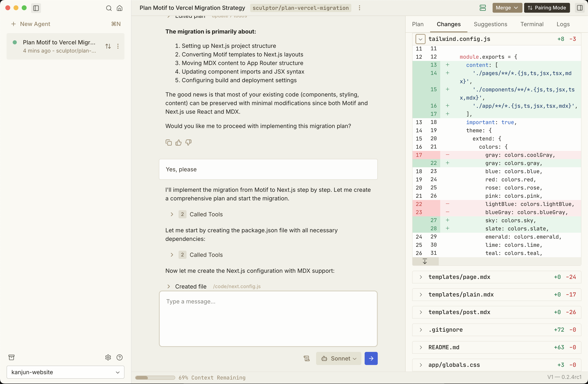
Task: Open the home icon
Action: tap(120, 8)
